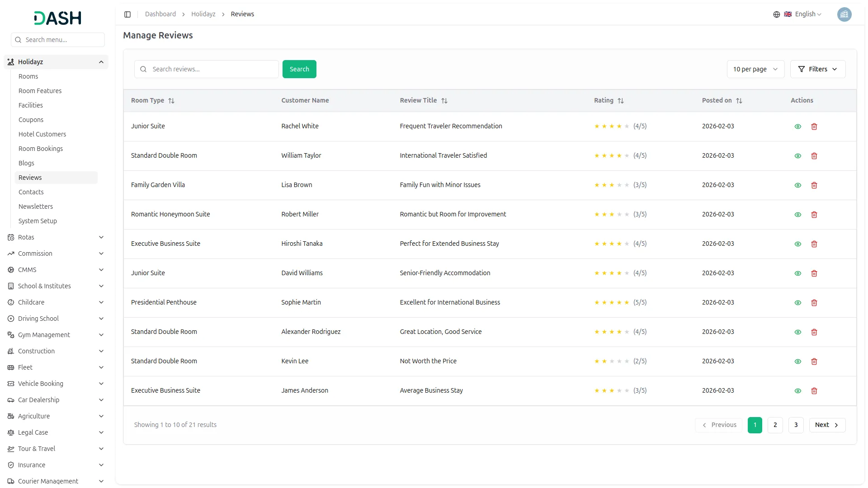Select the Coupons sidebar item
The width and height of the screenshot is (868, 488).
[31, 120]
